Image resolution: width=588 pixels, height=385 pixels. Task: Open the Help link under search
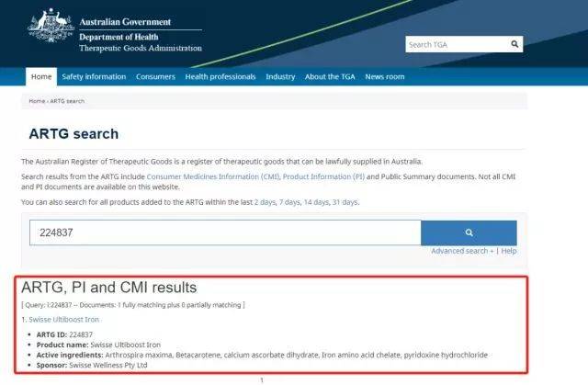[x=509, y=251]
